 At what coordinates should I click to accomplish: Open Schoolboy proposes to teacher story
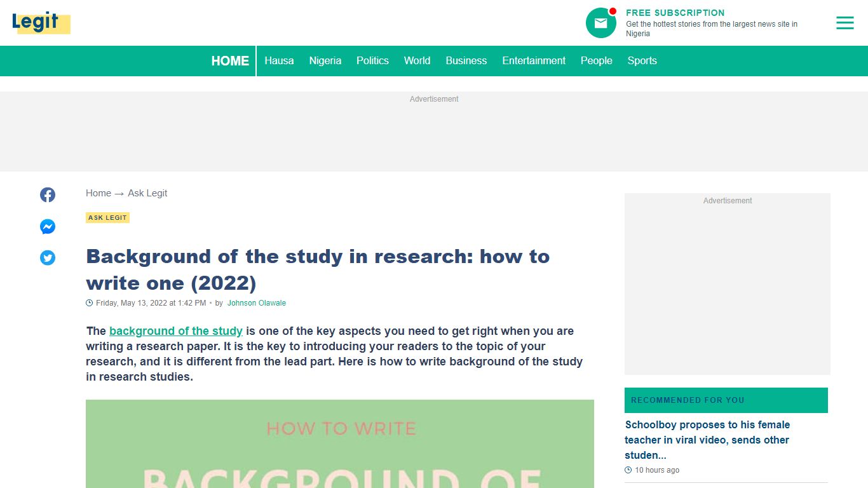tap(707, 440)
